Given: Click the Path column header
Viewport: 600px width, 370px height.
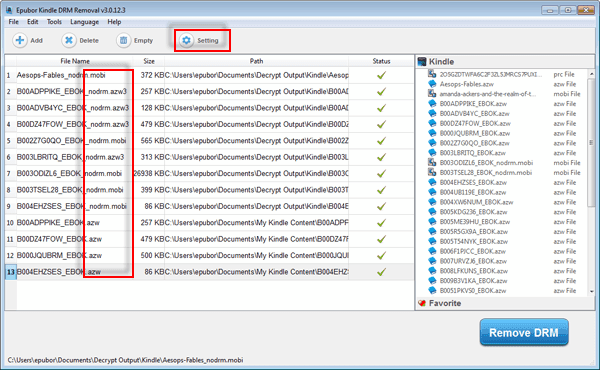Looking at the screenshot, I should coord(256,61).
